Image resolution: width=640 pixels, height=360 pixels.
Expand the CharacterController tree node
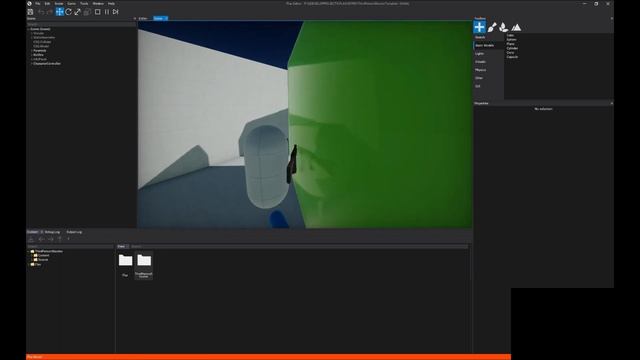tap(31, 64)
